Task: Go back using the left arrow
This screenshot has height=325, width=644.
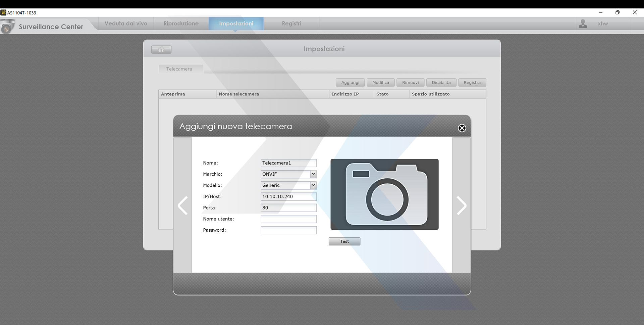Action: [182, 205]
